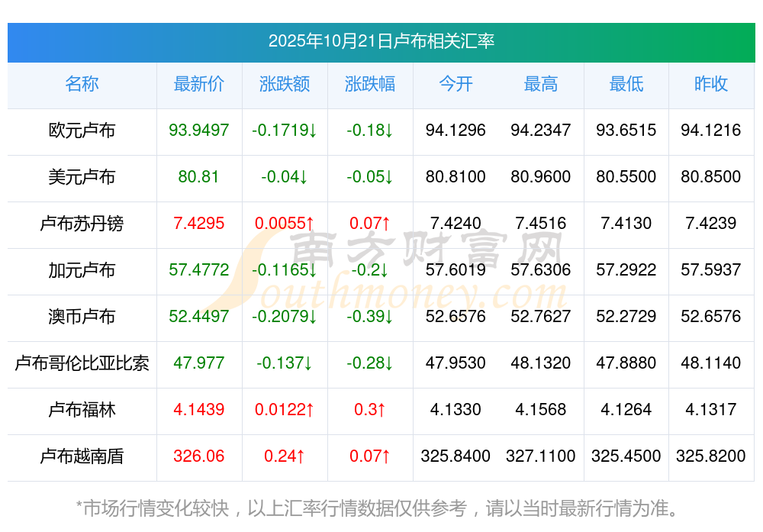
Task: Click low price 325.4500
Action: [626, 456]
